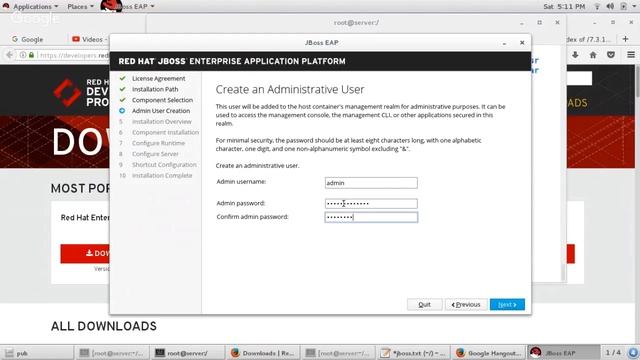The height and width of the screenshot is (360, 640).
Task: Select Installation Path step in sidebar
Action: (x=155, y=89)
